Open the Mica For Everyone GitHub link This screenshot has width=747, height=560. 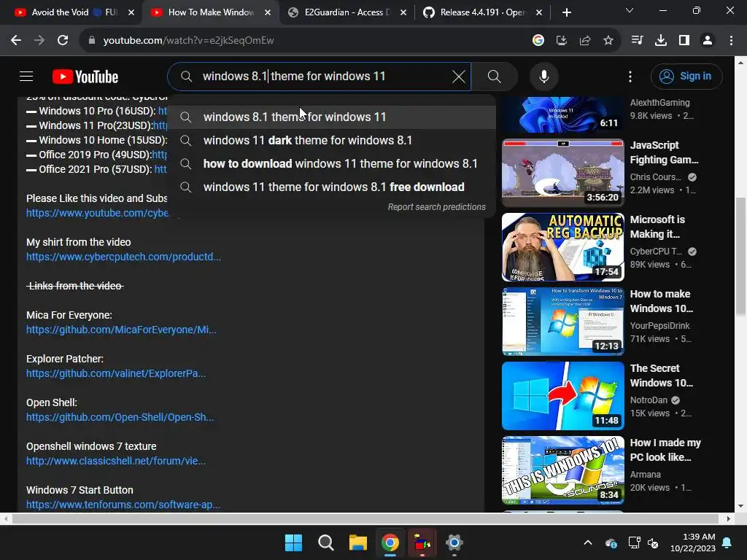point(121,330)
